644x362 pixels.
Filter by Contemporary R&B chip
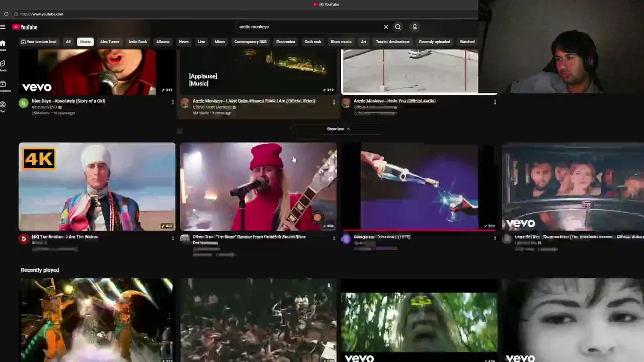(251, 42)
